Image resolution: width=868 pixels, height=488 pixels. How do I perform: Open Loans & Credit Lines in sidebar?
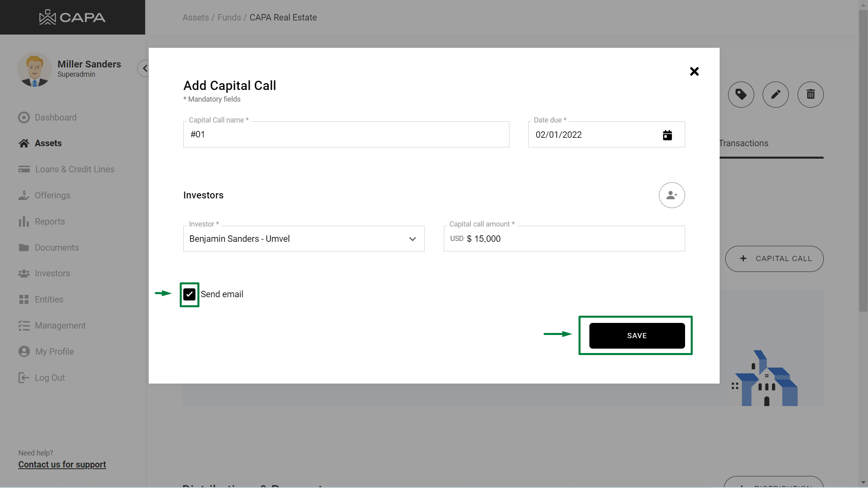[x=74, y=169]
